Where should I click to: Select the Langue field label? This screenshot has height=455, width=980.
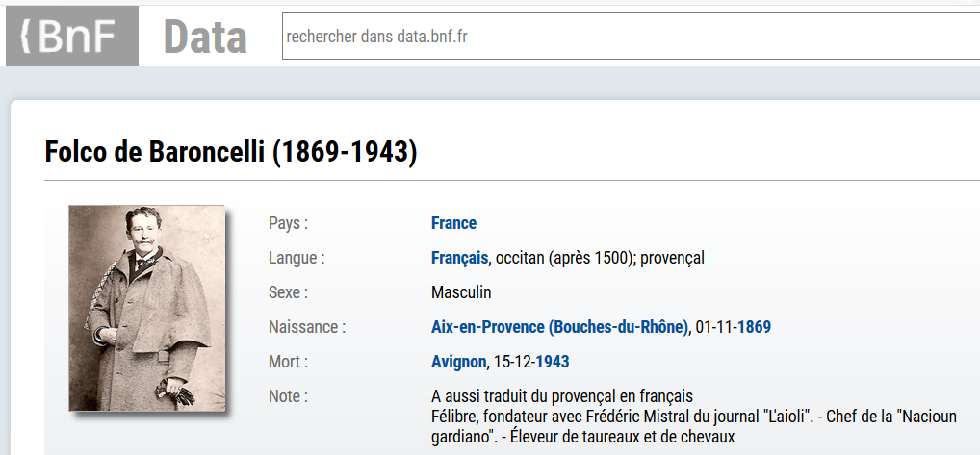(297, 258)
